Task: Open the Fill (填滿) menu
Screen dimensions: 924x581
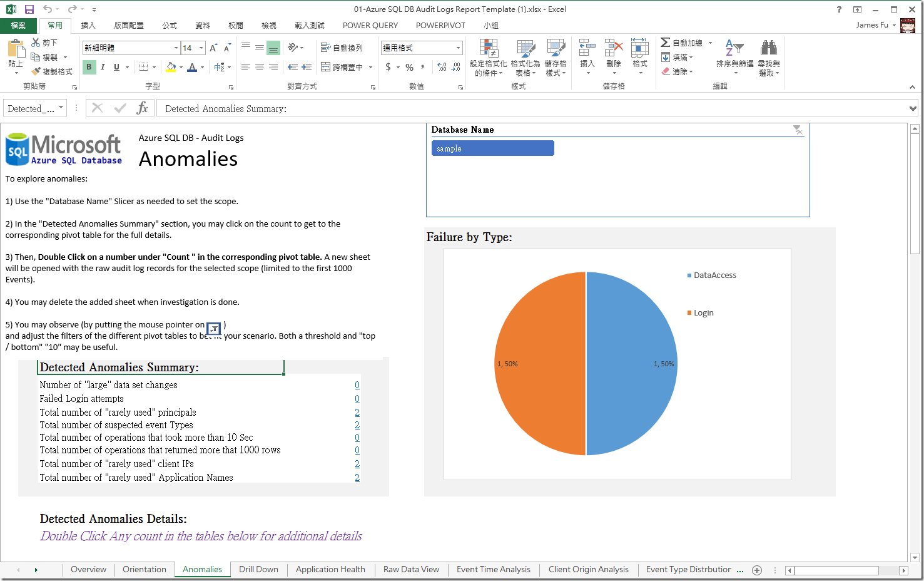Action: 678,57
